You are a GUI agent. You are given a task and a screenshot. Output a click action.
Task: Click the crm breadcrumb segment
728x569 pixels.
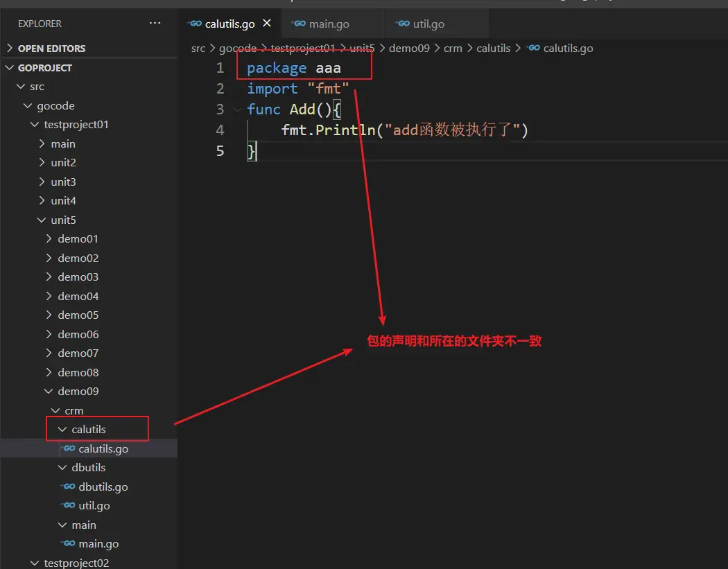tap(452, 49)
